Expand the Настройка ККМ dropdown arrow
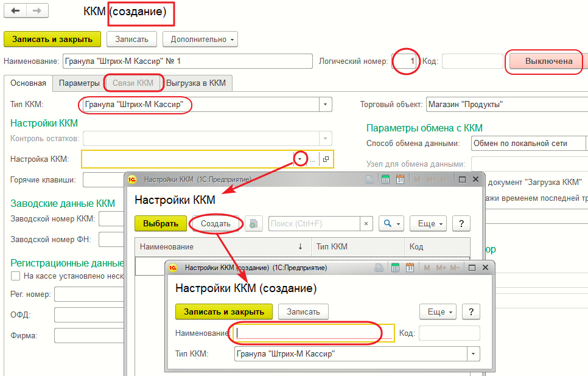The width and height of the screenshot is (588, 376). click(x=301, y=159)
